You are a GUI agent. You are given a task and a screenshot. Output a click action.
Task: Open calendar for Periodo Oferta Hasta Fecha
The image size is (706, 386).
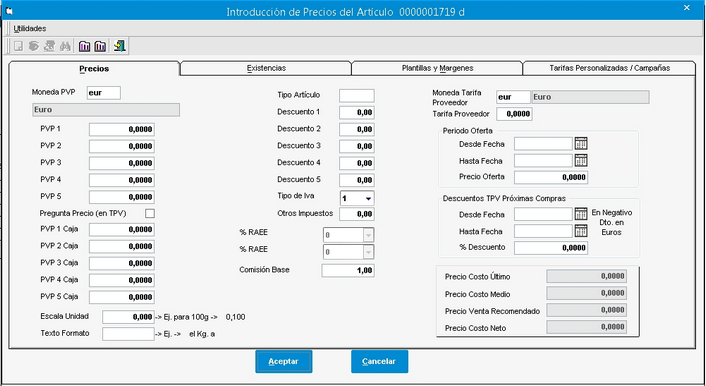(581, 160)
